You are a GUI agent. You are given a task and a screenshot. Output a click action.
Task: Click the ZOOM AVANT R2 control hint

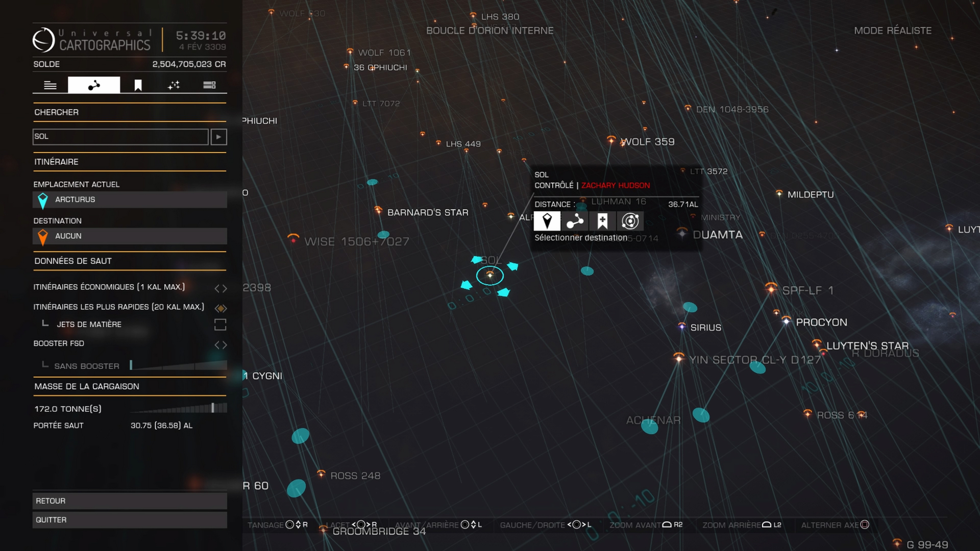646,525
